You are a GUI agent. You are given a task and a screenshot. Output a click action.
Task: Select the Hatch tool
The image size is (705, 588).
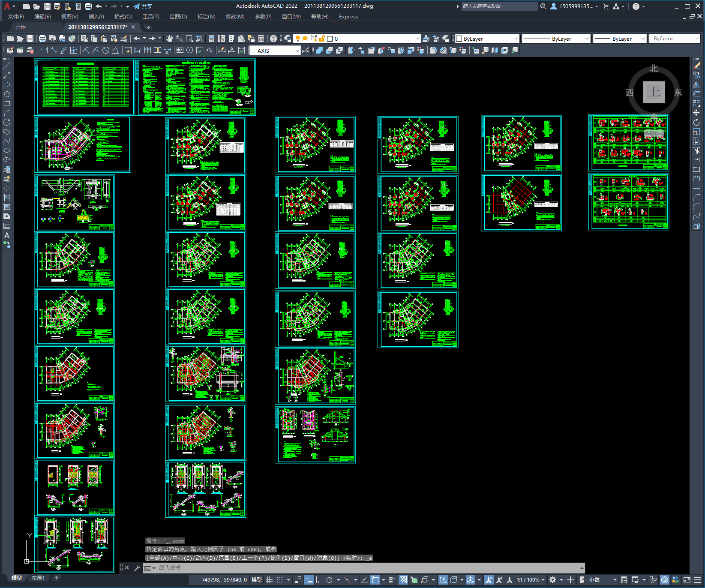(7, 198)
